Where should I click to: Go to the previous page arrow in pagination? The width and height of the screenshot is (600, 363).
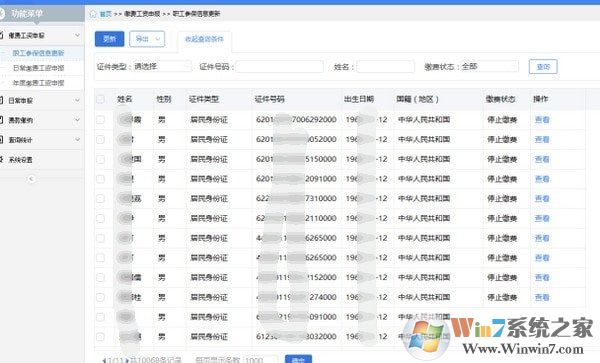click(x=104, y=360)
